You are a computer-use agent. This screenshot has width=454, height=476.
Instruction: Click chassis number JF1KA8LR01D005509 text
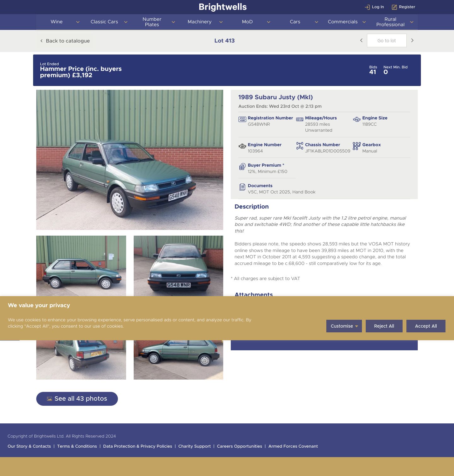pos(328,151)
